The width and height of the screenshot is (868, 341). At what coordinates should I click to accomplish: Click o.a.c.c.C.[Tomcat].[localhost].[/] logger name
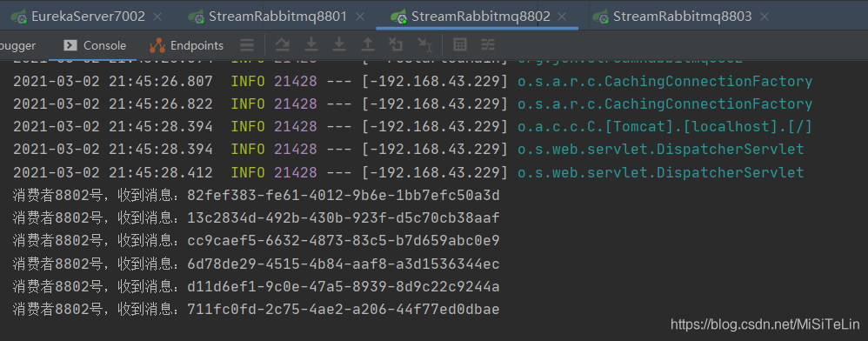[x=664, y=127]
